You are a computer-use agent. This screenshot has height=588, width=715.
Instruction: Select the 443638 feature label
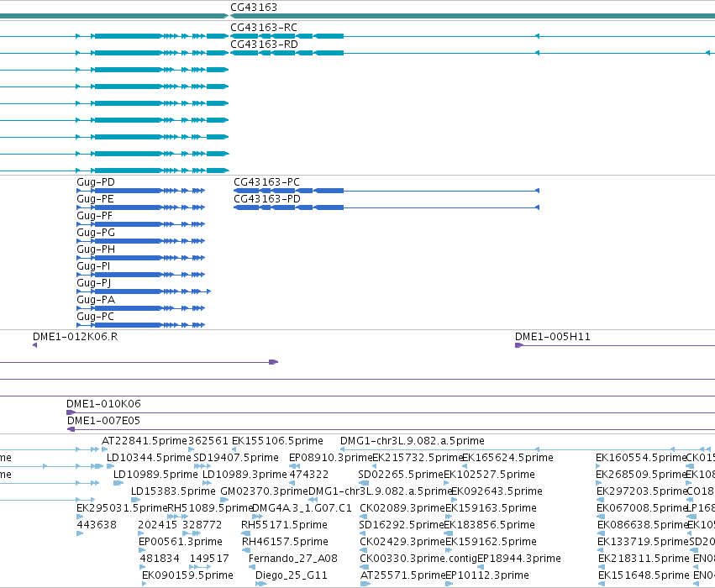pyautogui.click(x=97, y=525)
